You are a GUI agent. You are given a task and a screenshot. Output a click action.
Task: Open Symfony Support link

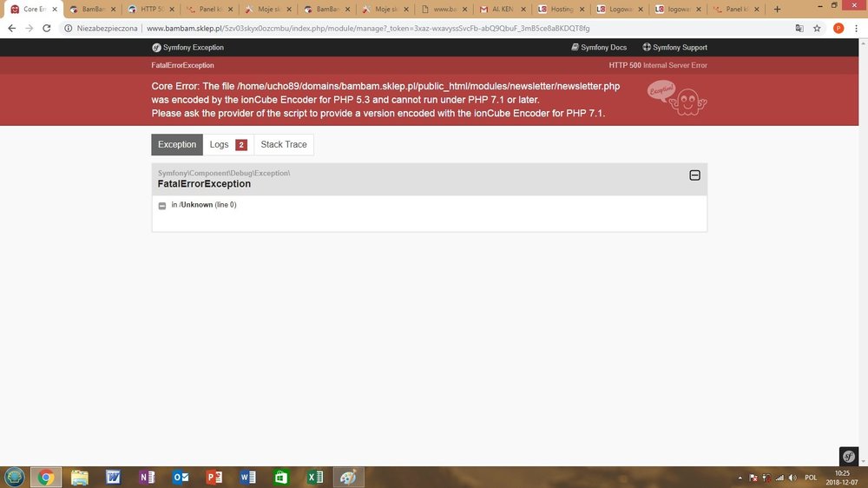click(674, 48)
